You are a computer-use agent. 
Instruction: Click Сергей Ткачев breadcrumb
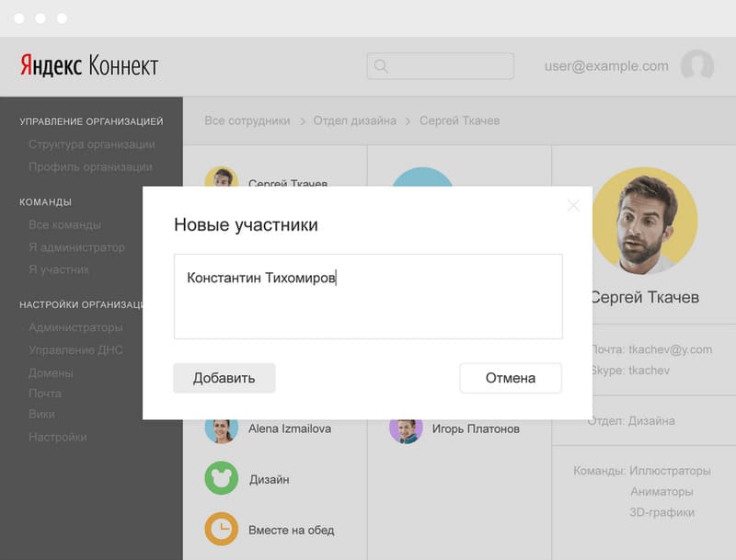(x=459, y=120)
